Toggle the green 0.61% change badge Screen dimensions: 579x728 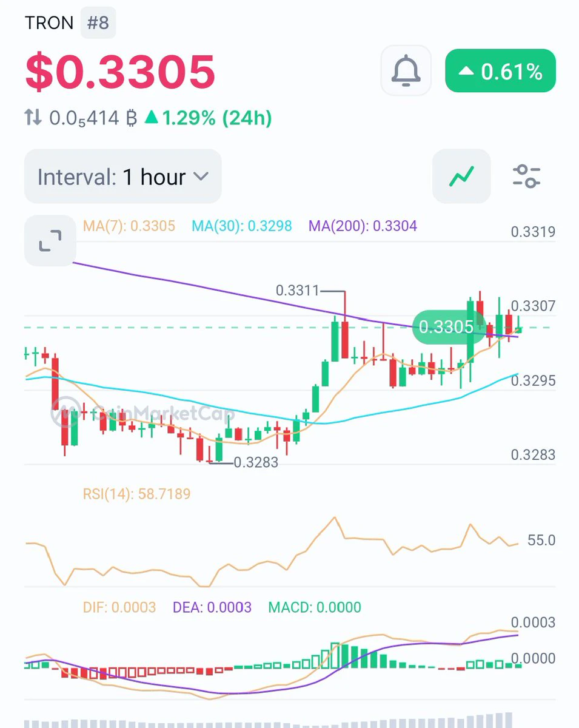coord(500,71)
